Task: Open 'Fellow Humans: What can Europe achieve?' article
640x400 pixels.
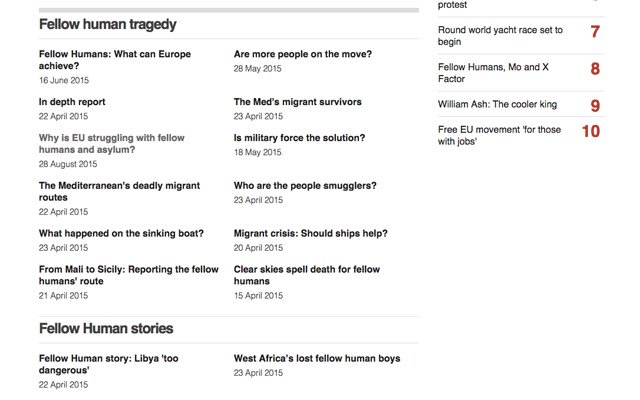Action: tap(115, 60)
